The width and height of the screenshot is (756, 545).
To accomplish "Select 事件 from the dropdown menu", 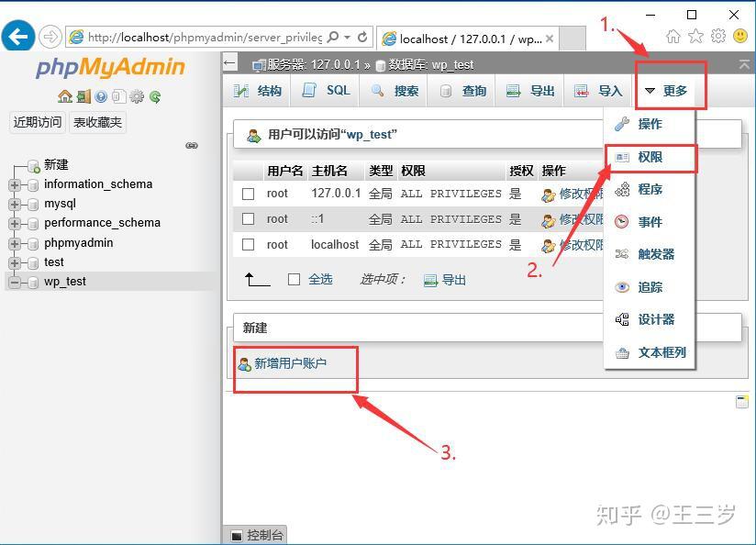I will [649, 222].
